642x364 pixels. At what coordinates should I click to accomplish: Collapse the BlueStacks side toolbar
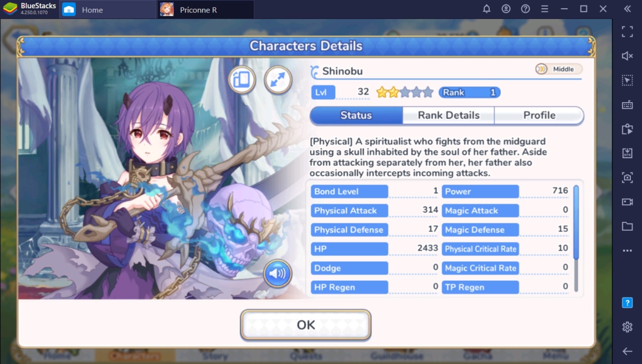click(627, 9)
